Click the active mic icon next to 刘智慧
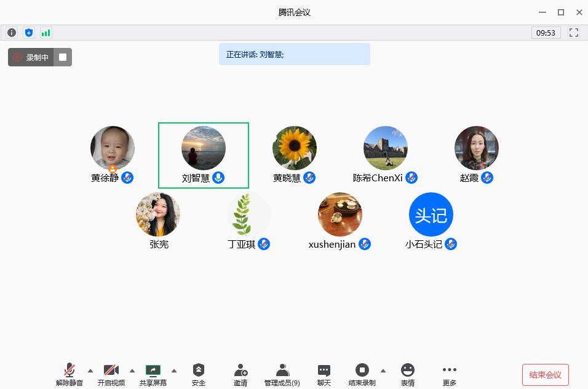 (x=218, y=178)
